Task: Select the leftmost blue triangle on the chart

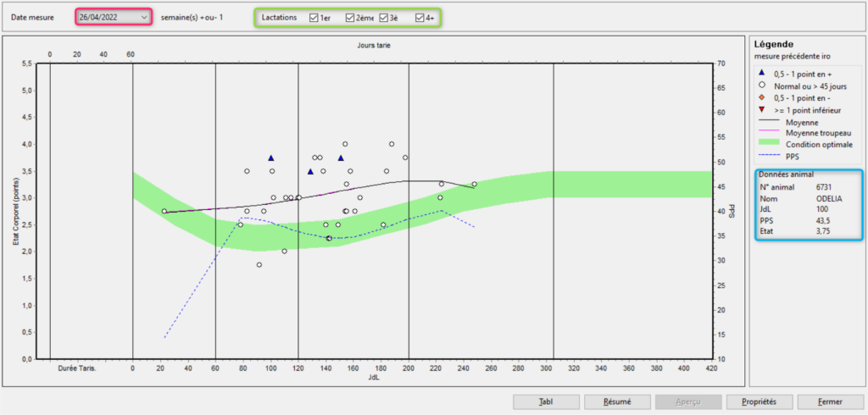Action: click(271, 158)
